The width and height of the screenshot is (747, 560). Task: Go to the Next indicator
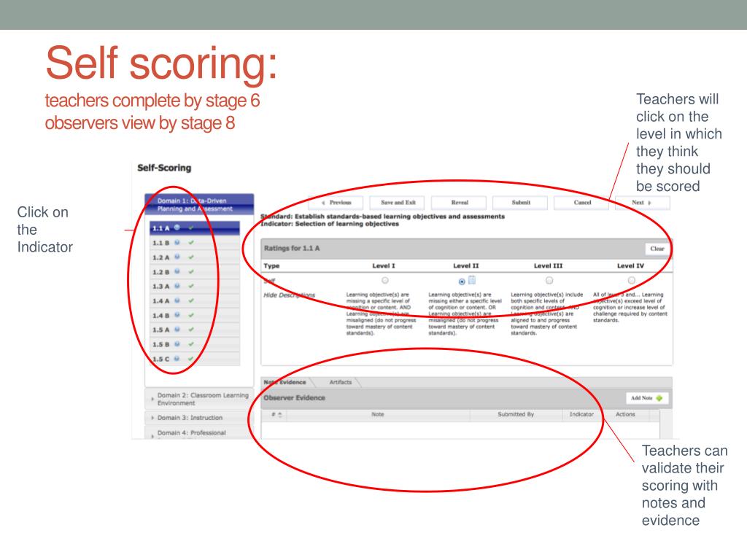[642, 203]
